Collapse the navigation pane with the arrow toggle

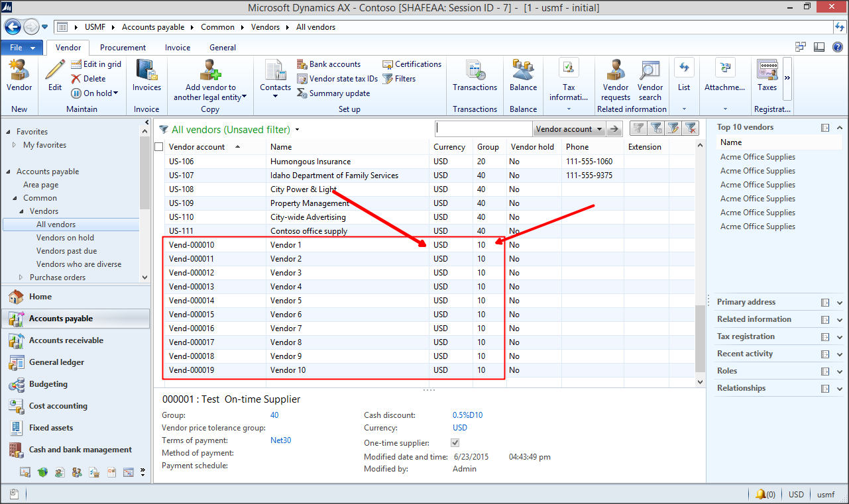pyautogui.click(x=147, y=122)
